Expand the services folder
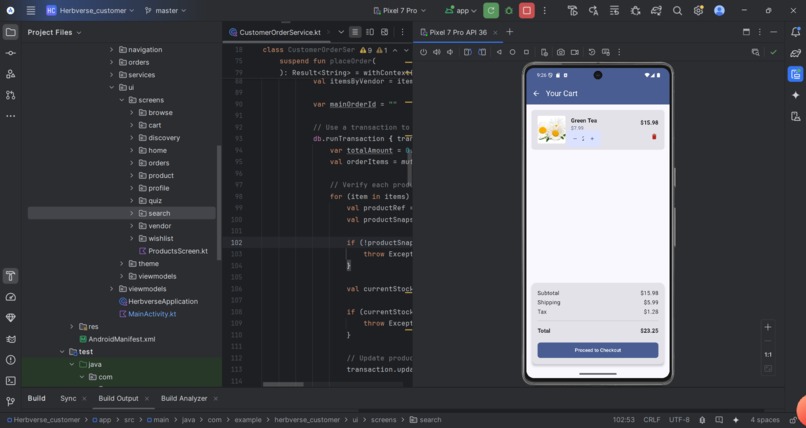This screenshot has width=806, height=428. tap(112, 75)
